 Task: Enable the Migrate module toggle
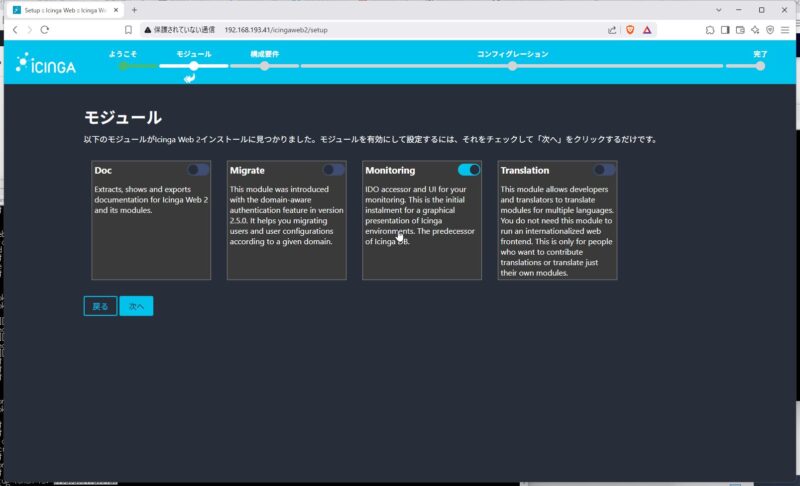(334, 170)
